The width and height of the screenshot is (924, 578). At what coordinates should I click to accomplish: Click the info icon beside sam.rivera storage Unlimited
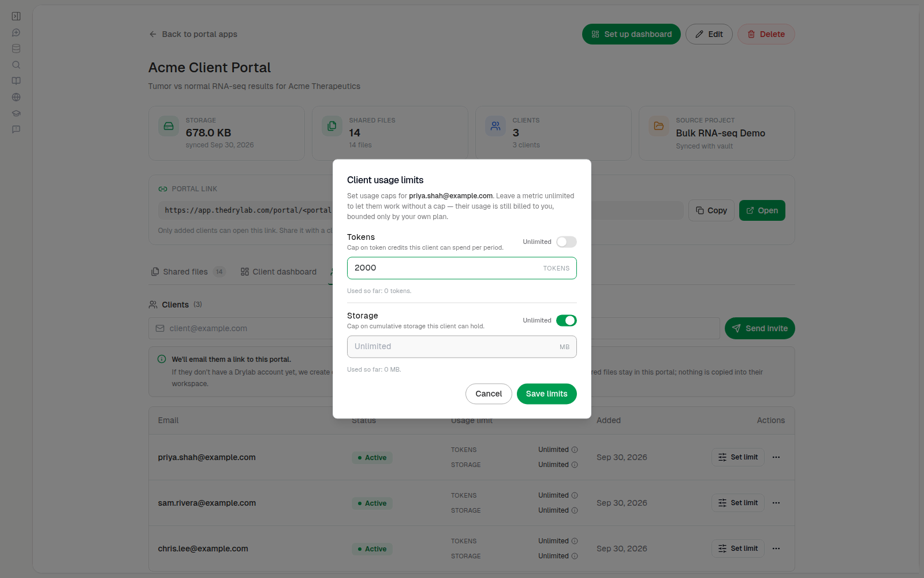[575, 510]
